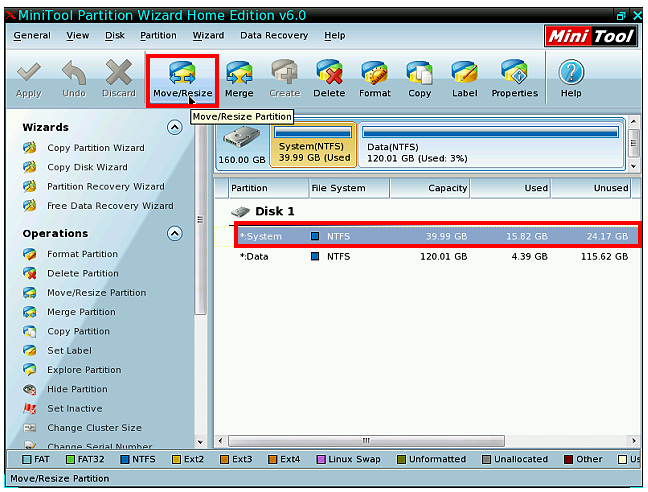
Task: Click the NTFS legend color swatch
Action: [125, 459]
